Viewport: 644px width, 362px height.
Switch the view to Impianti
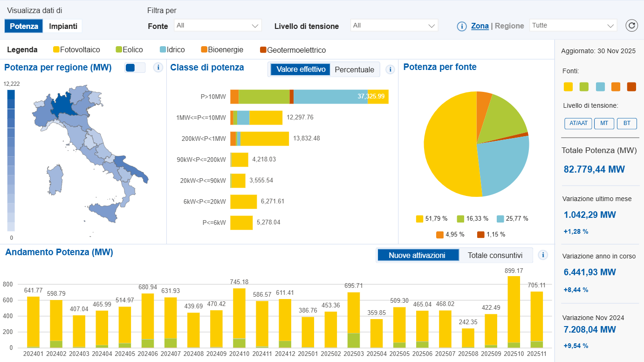pos(62,26)
